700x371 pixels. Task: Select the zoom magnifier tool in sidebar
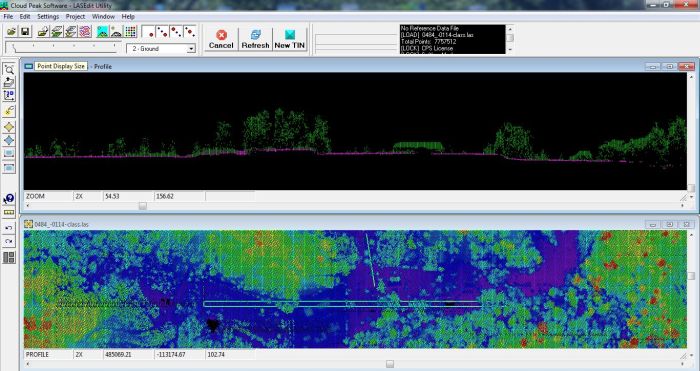tap(9, 69)
